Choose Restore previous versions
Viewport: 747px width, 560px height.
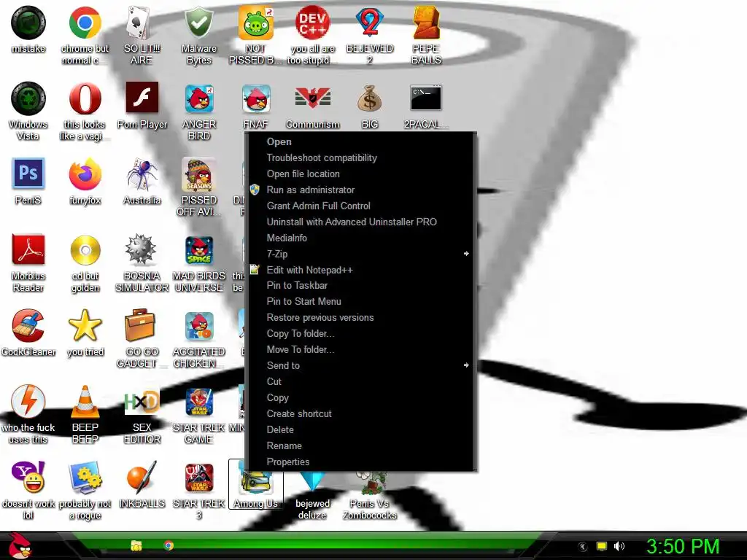pos(360,318)
